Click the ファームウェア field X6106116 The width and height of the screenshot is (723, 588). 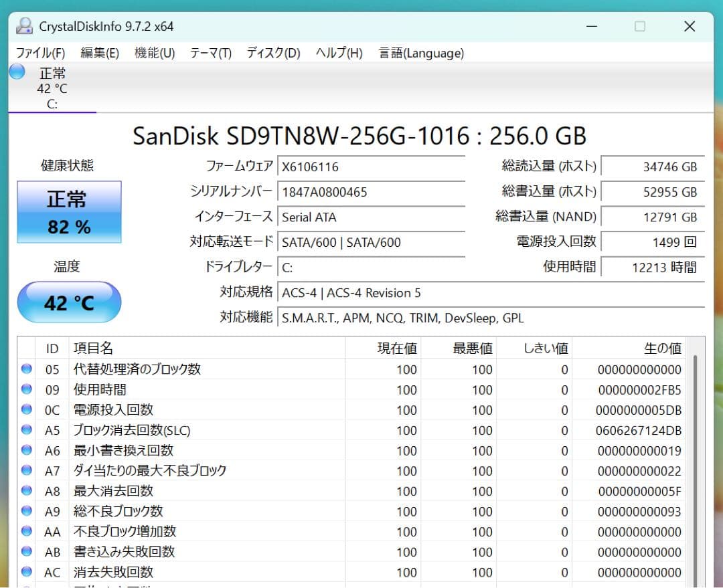coord(371,167)
